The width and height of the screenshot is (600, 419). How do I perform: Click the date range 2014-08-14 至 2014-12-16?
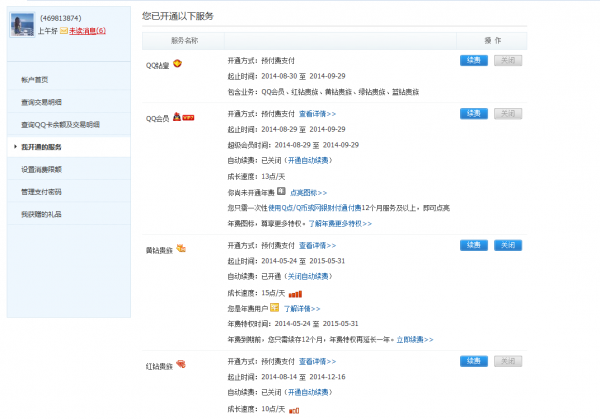[x=303, y=377]
